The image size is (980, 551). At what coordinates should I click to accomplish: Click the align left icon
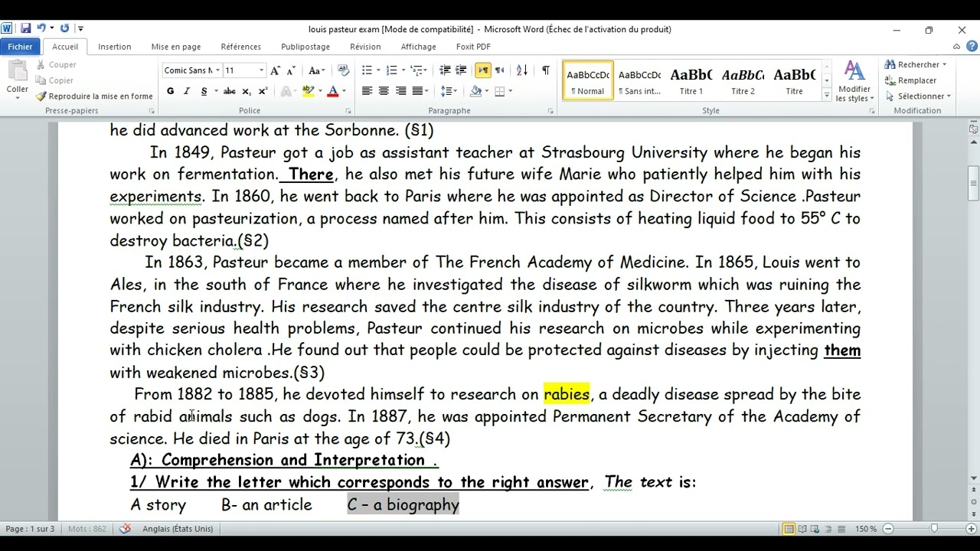pyautogui.click(x=367, y=91)
